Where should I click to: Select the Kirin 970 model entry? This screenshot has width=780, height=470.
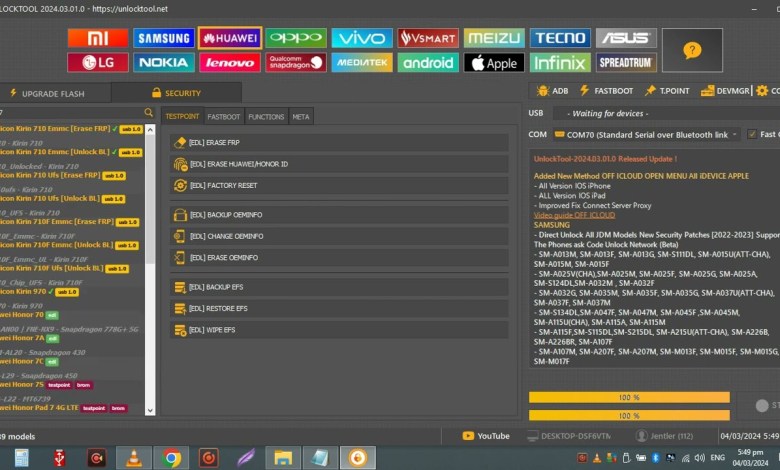pyautogui.click(x=39, y=291)
